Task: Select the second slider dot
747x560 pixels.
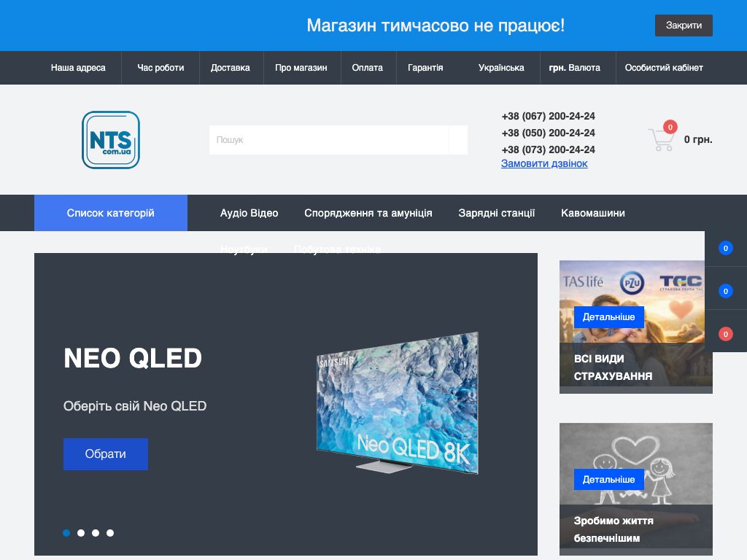Action: [x=81, y=533]
